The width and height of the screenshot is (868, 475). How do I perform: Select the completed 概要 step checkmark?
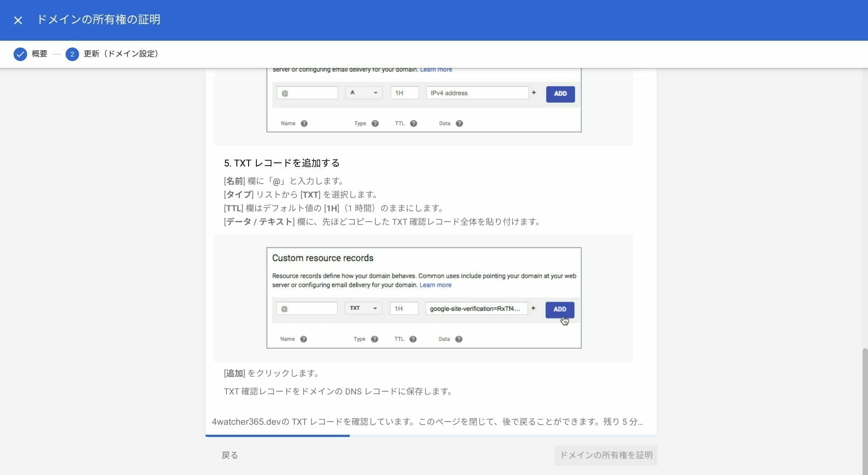(x=20, y=54)
